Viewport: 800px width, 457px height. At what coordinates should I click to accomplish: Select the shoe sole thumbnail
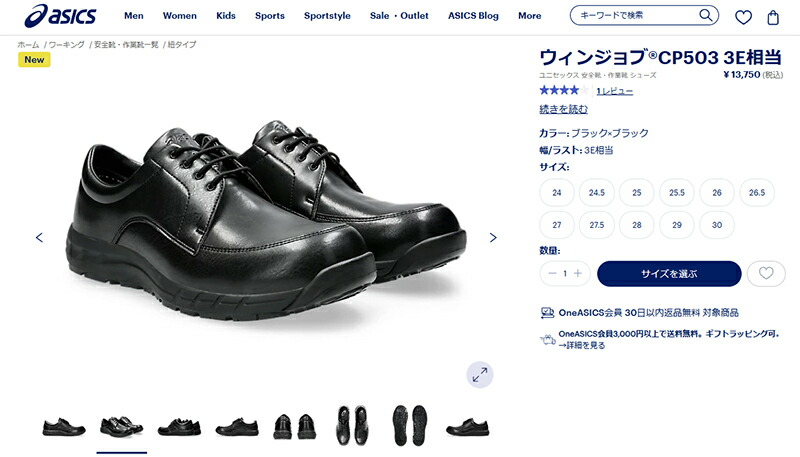pyautogui.click(x=410, y=424)
